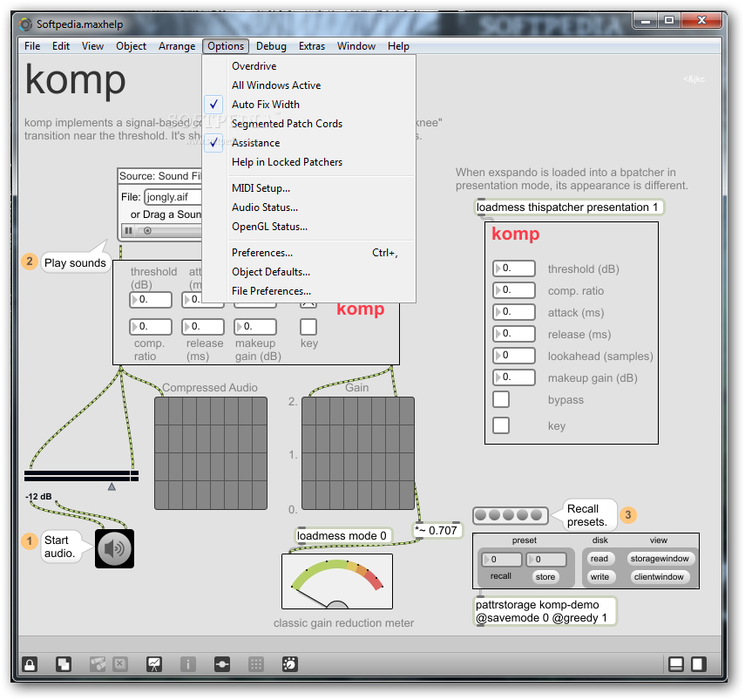Open the inspector (i) icon in bottom toolbar

[188, 664]
